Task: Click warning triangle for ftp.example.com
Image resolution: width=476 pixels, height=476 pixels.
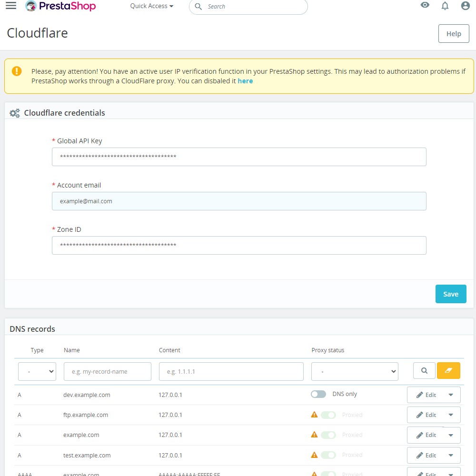Action: point(314,415)
